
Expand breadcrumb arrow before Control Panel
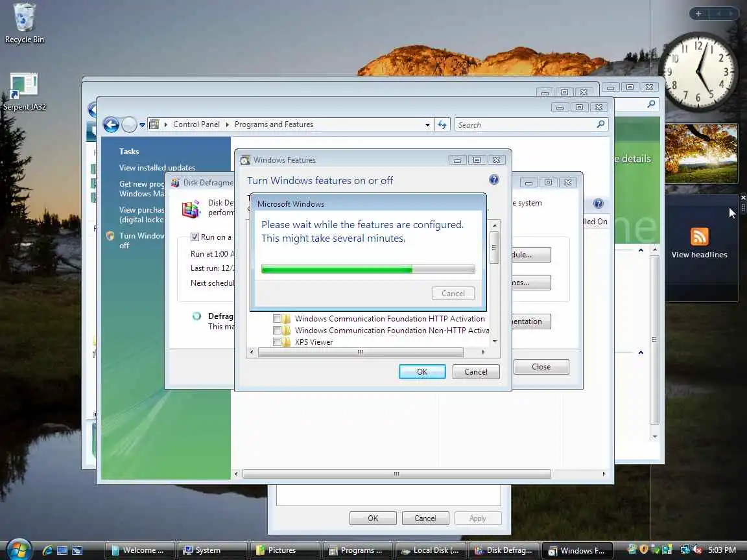pyautogui.click(x=166, y=124)
